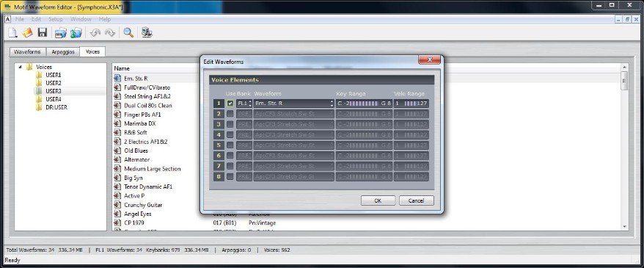Click the orange Open file icon
This screenshot has width=644, height=268.
tap(27, 32)
